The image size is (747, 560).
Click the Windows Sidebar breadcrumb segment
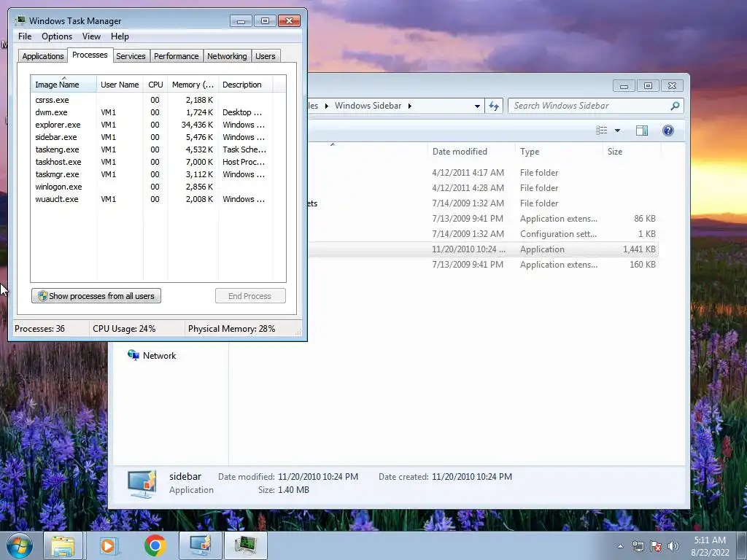pos(368,106)
